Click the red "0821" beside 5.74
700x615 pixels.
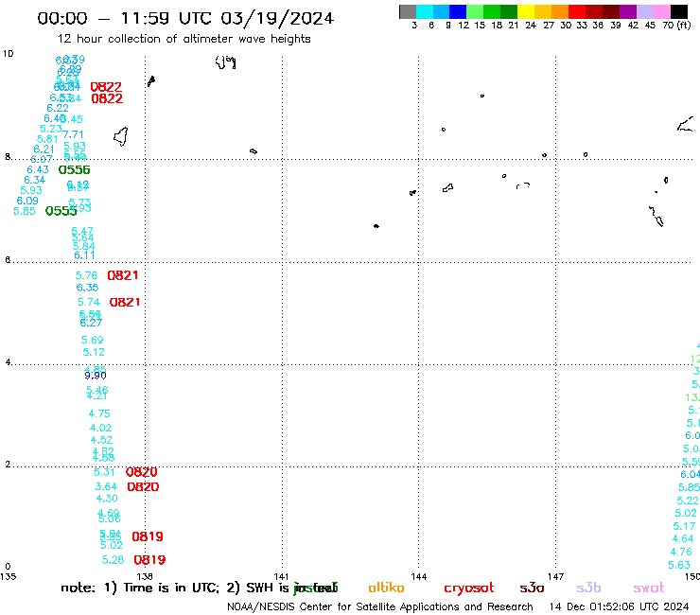pos(125,303)
